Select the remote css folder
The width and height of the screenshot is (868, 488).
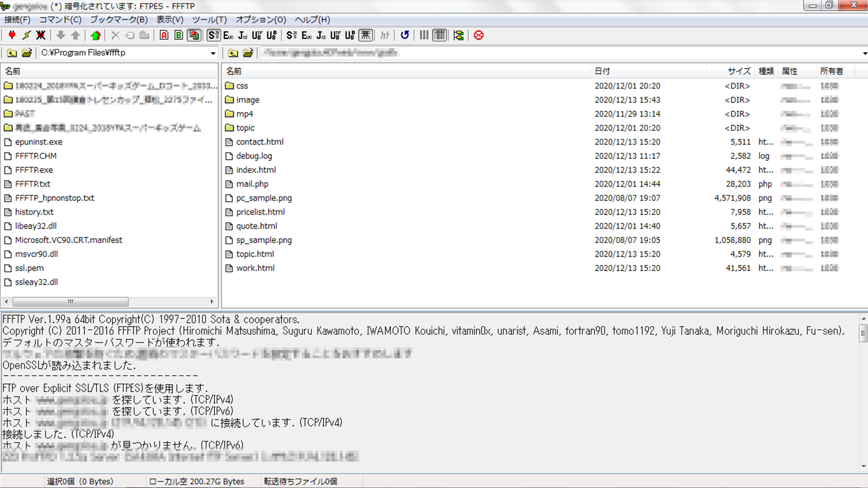pyautogui.click(x=242, y=86)
